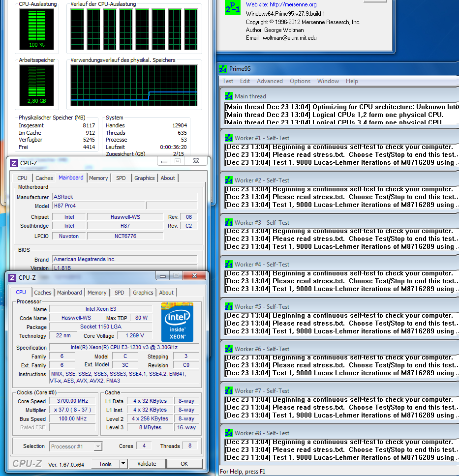This screenshot has height=476, width=459.
Task: Click the front CPU-Z window Z icon
Action: (x=12, y=278)
